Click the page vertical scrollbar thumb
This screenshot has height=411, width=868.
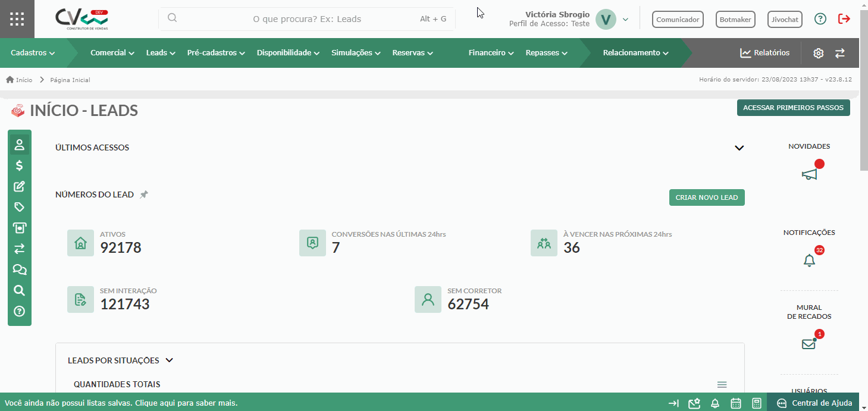point(863,89)
